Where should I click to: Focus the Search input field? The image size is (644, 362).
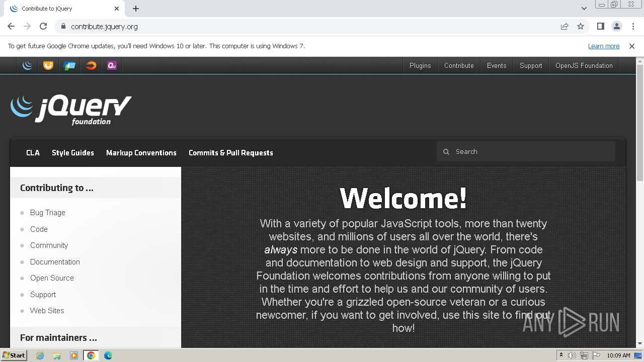[x=526, y=152]
